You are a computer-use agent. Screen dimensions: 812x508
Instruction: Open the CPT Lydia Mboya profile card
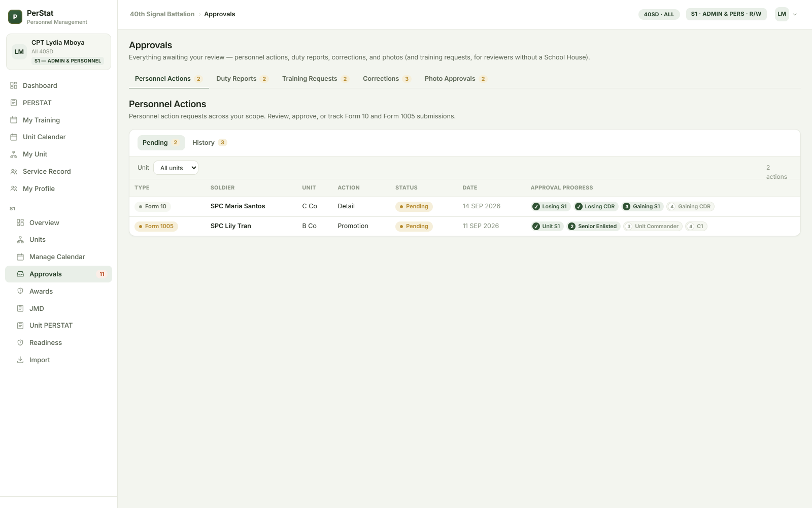(58, 52)
